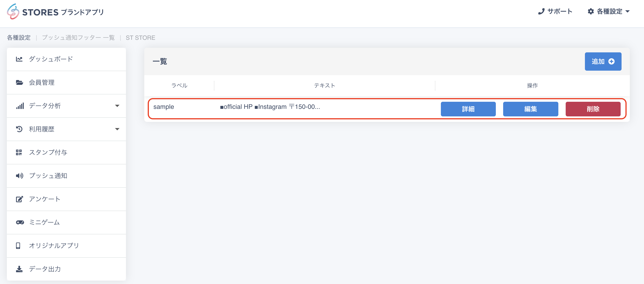Open the 各種設定 dropdown in header
The height and width of the screenshot is (284, 644).
609,11
